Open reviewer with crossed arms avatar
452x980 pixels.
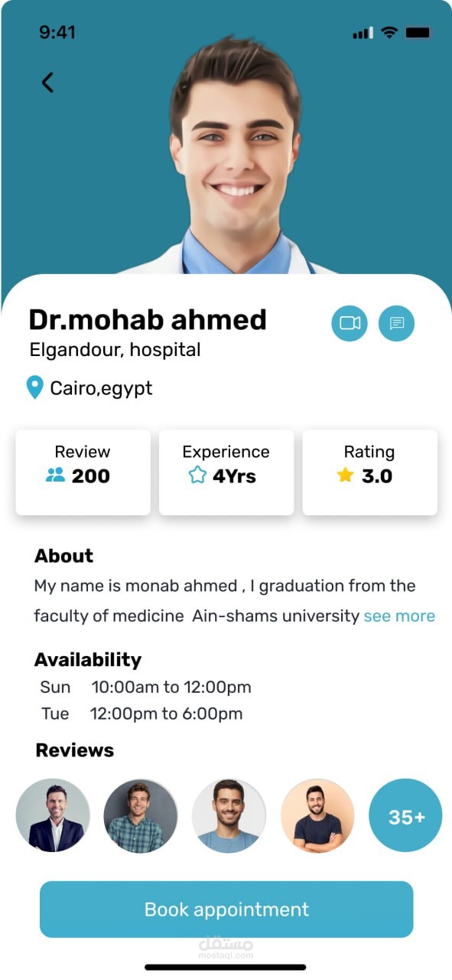317,816
